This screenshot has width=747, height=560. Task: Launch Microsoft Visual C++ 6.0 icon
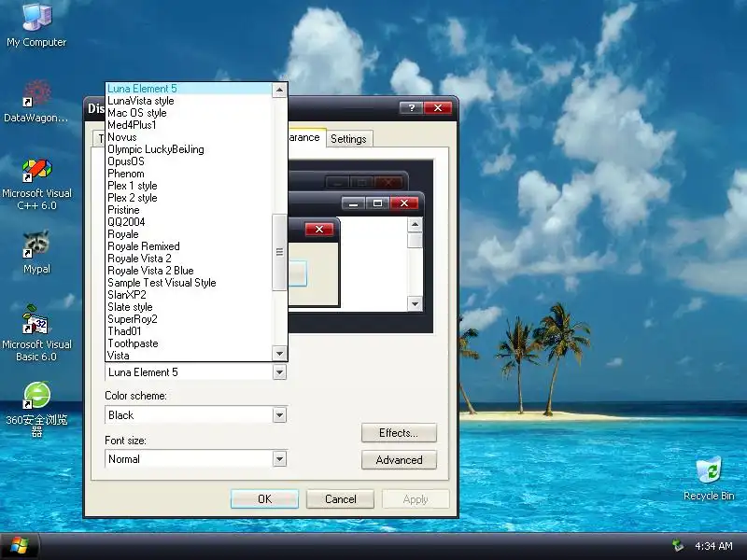[x=36, y=185]
